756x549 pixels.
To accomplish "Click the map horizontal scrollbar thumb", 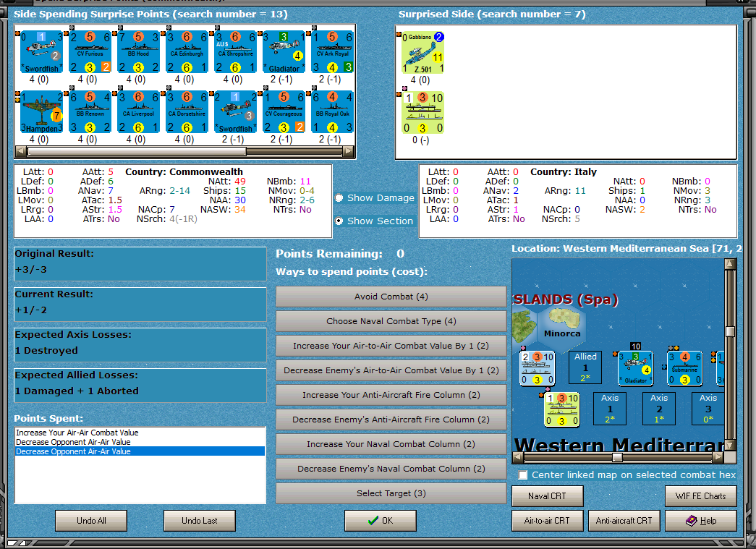I will (x=617, y=457).
